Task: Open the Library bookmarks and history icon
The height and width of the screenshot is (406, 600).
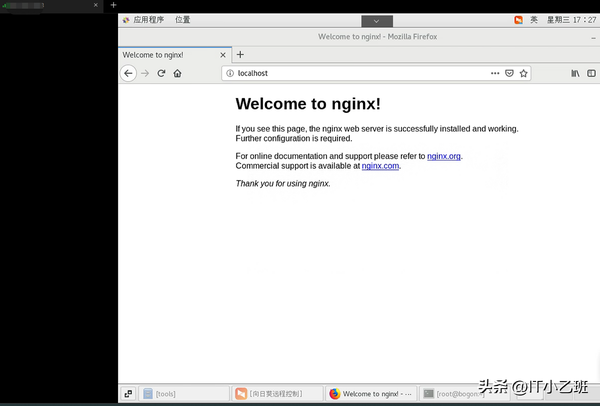Action: point(575,73)
